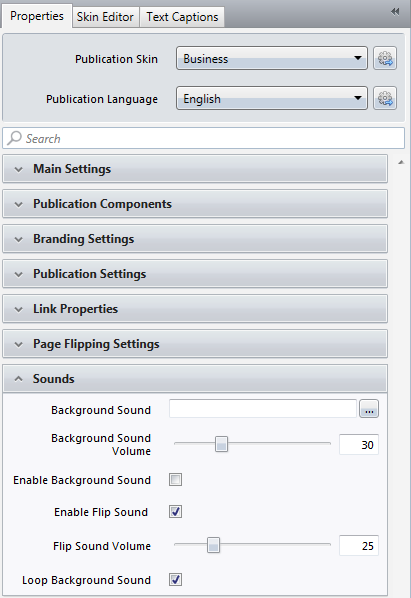
Task: Collapse the panel with double-arrow icon
Action: tap(395, 12)
